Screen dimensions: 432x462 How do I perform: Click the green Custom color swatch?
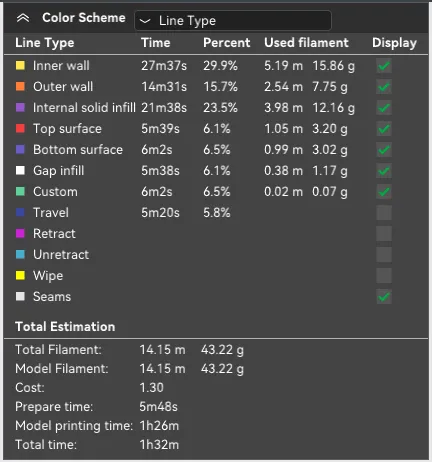(x=20, y=191)
